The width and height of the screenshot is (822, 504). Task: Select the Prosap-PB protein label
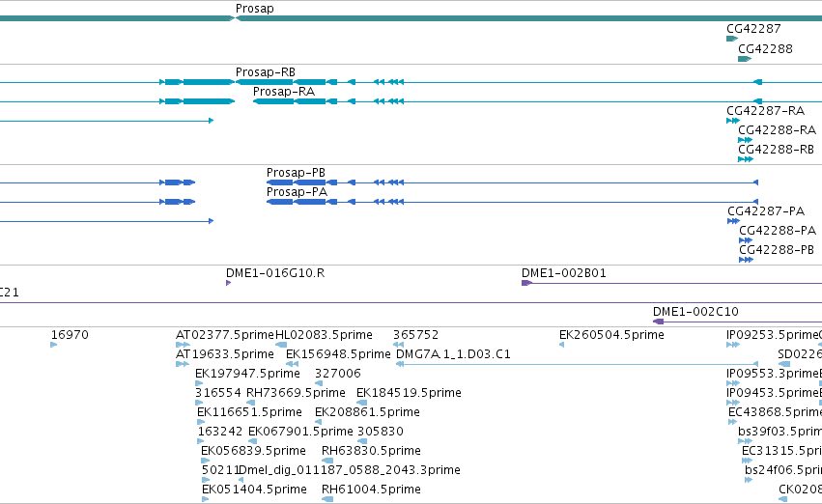[x=296, y=173]
